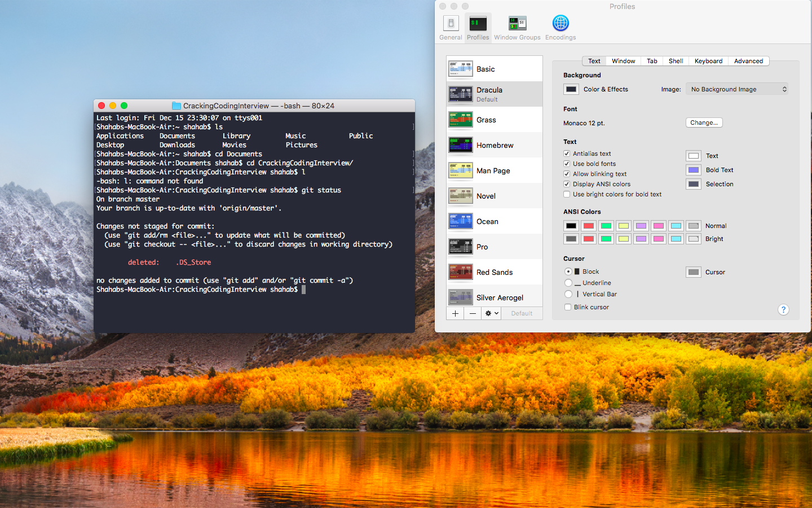This screenshot has height=508, width=812.
Task: Open the Advanced tab
Action: click(748, 61)
